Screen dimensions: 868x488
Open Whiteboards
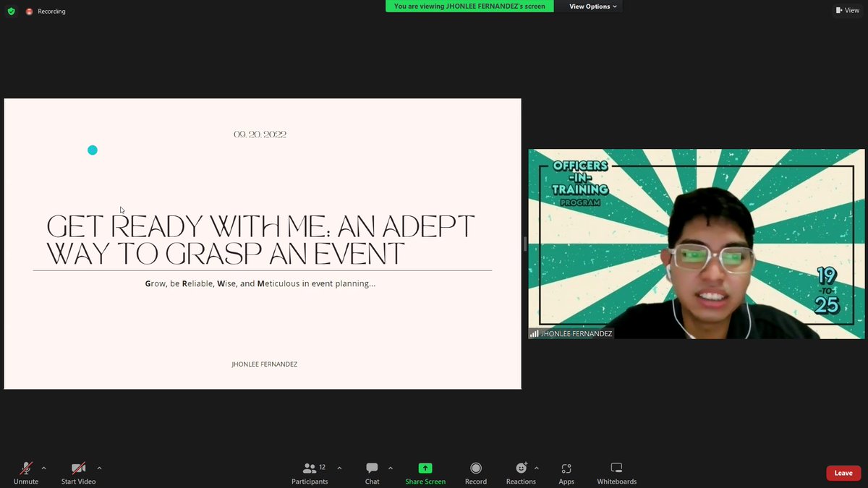pyautogui.click(x=617, y=473)
